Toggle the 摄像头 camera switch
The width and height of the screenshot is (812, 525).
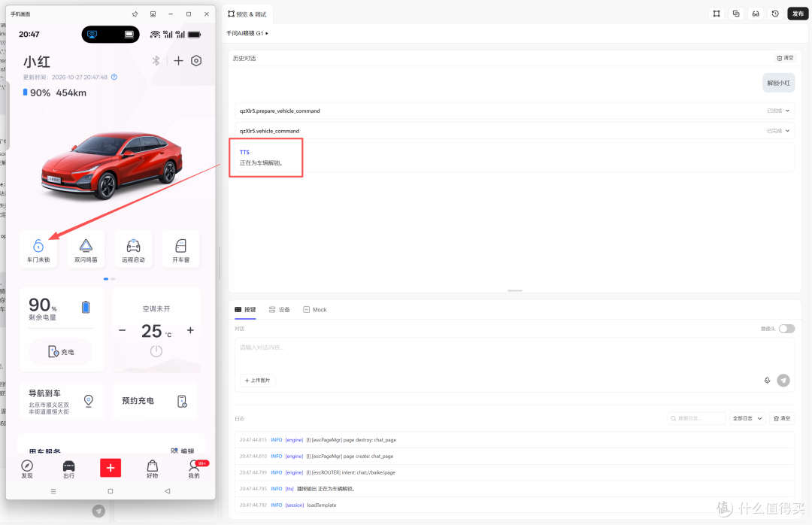786,329
